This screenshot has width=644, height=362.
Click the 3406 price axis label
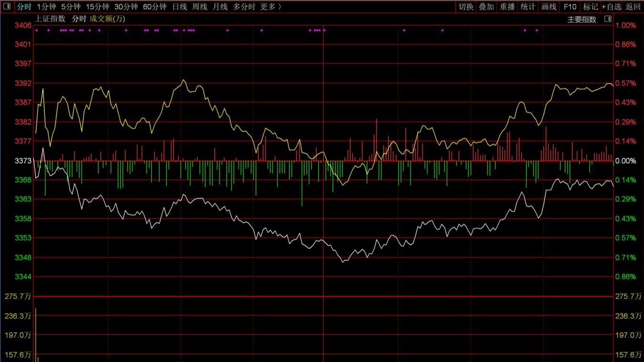(x=23, y=25)
